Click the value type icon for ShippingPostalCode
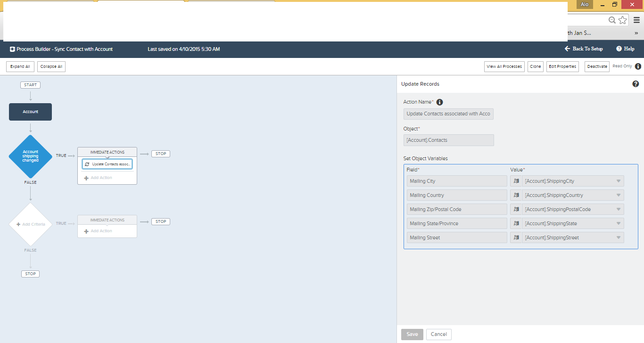The width and height of the screenshot is (644, 343). click(516, 209)
